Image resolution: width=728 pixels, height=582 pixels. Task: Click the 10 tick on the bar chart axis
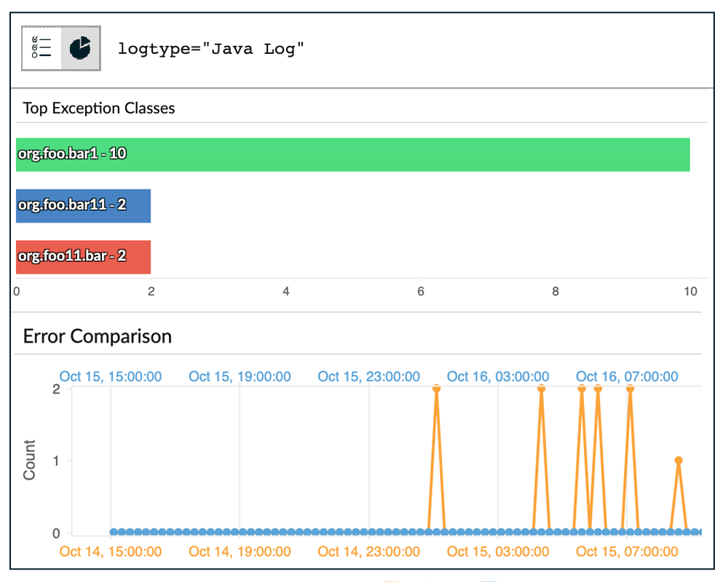[x=689, y=290]
